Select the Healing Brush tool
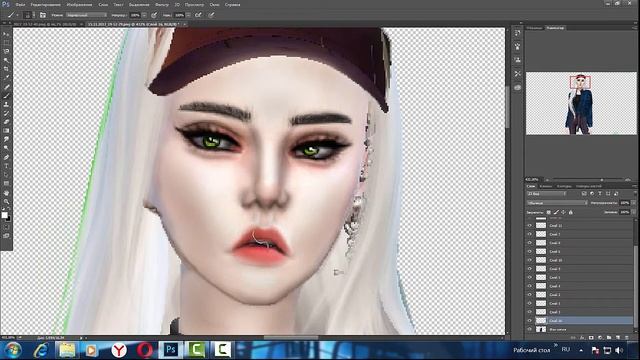640x360 pixels. coord(6,87)
